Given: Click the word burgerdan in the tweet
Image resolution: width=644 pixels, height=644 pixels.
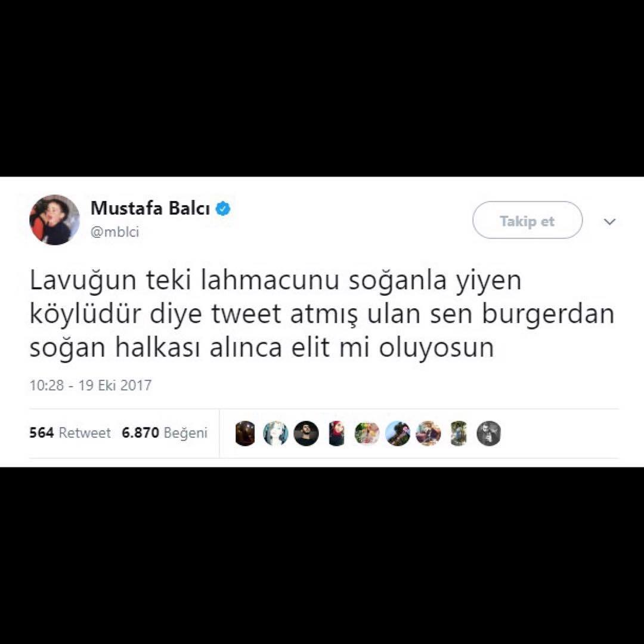Looking at the screenshot, I should [548, 315].
